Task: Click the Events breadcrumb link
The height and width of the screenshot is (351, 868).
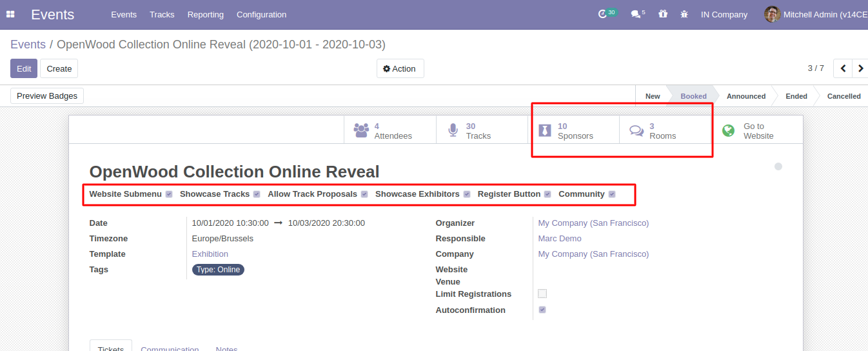Action: tap(28, 45)
